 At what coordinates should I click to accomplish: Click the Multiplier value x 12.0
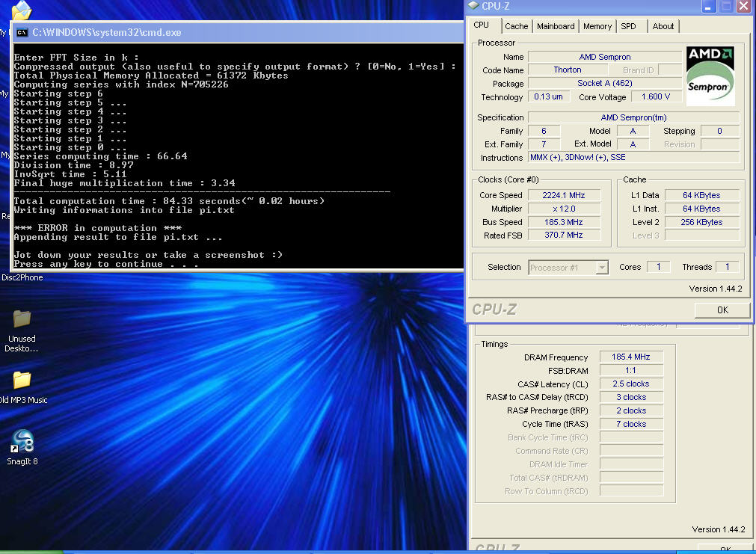564,209
